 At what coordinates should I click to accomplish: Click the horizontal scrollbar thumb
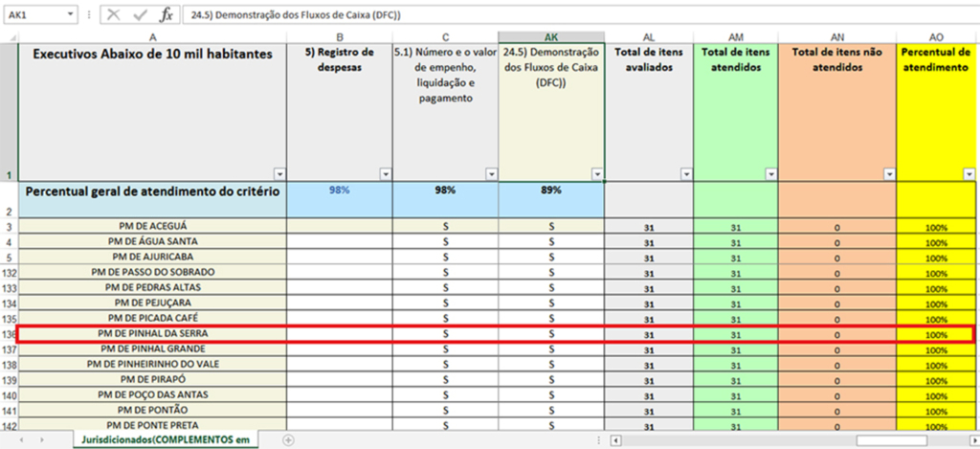point(891,440)
